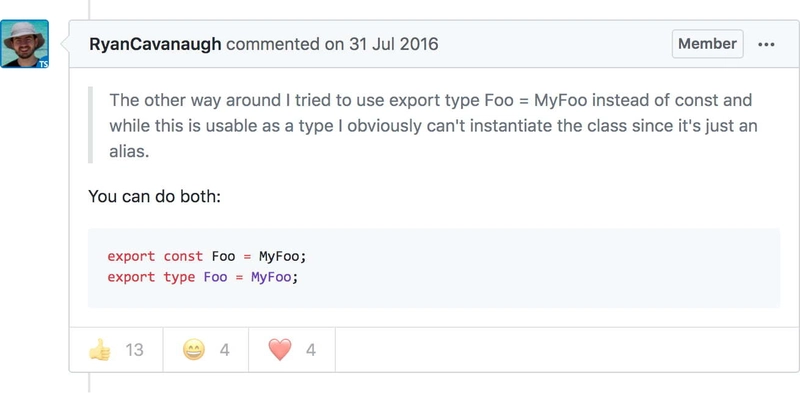The width and height of the screenshot is (800, 393).
Task: Click the thumbs up count of 13
Action: 134,350
